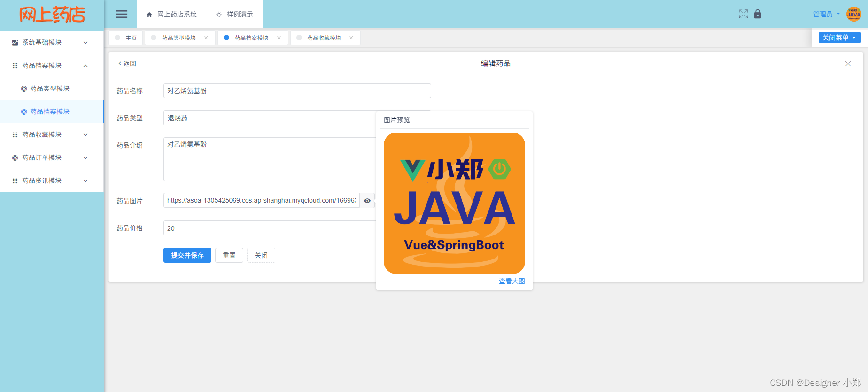
Task: Click the 药品收藏模块 grid icon
Action: click(x=15, y=135)
